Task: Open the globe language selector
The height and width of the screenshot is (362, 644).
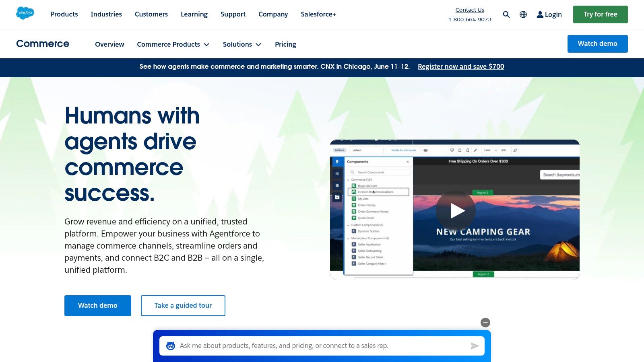Action: point(523,14)
